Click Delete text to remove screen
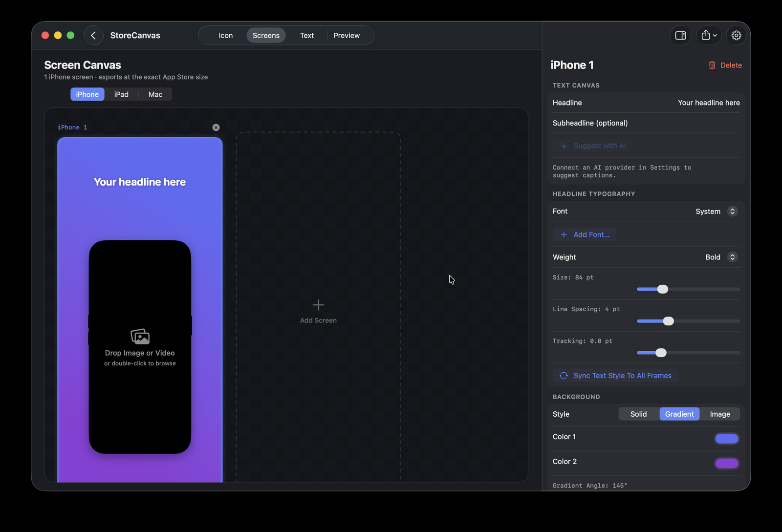 (x=731, y=65)
